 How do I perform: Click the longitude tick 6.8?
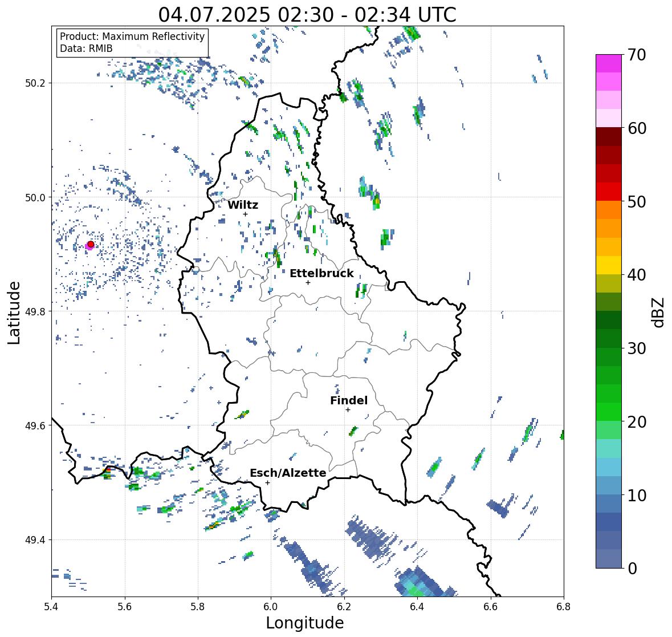point(564,607)
